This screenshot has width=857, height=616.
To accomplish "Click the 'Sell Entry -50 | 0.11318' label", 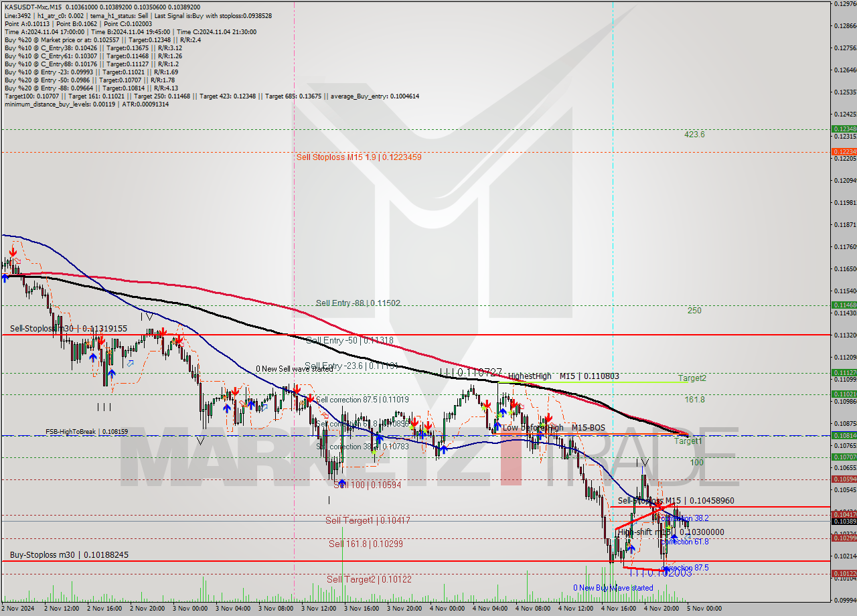I will tap(349, 341).
